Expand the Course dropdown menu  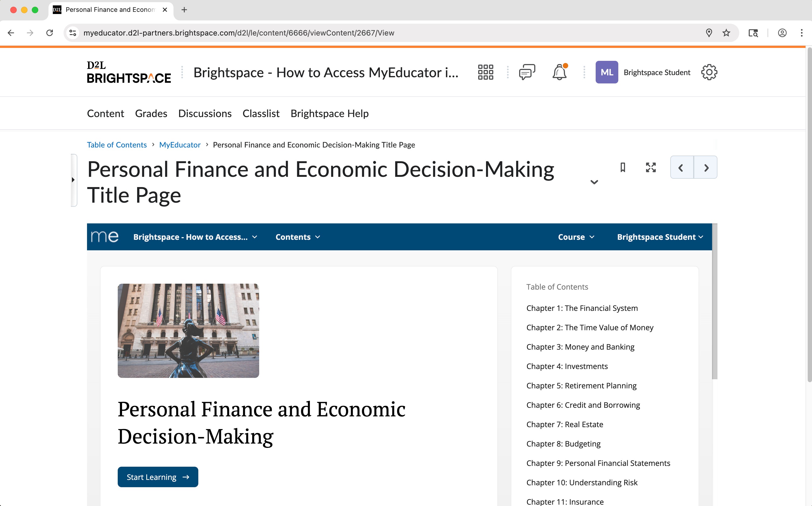pos(576,237)
